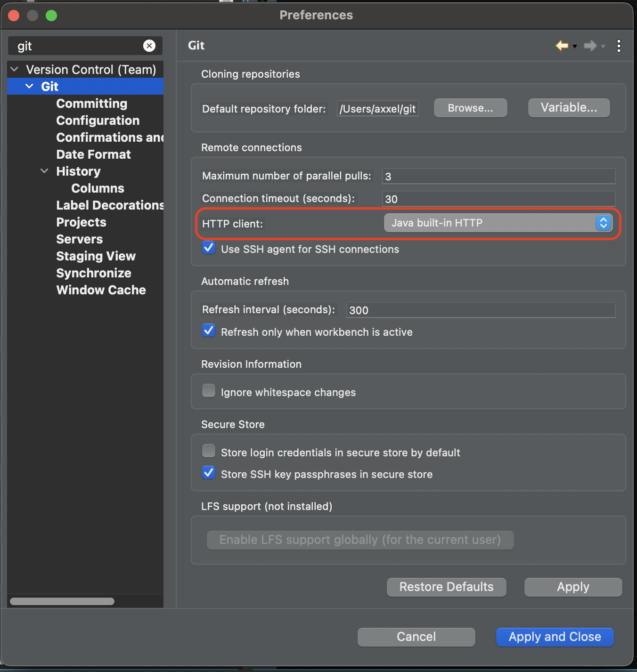
Task: Collapse the History tree node
Action: click(x=45, y=171)
